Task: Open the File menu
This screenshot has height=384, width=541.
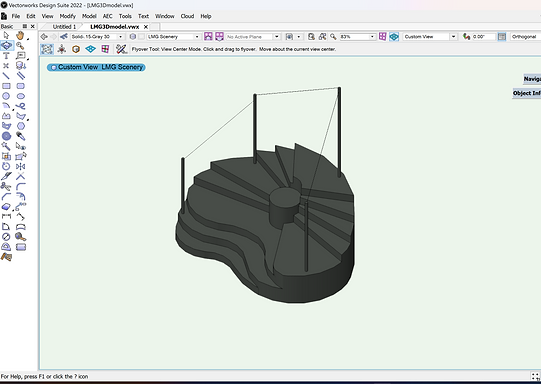Action: 16,16
